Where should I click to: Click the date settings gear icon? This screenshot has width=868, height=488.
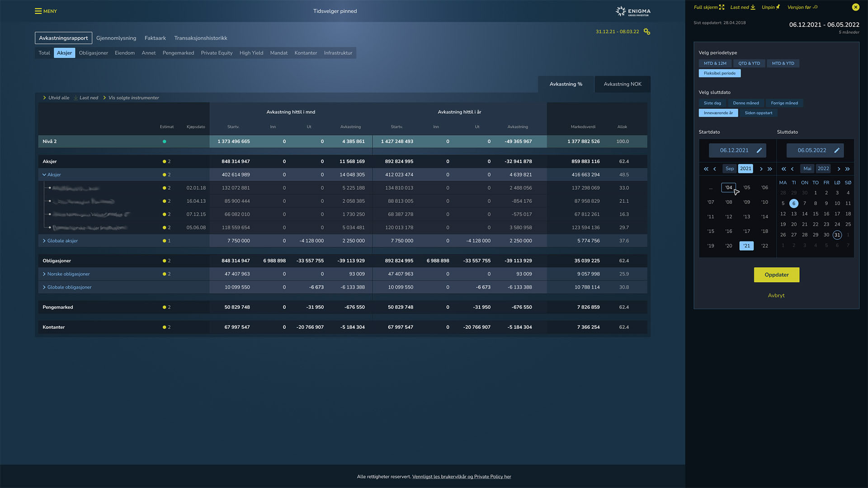point(646,32)
